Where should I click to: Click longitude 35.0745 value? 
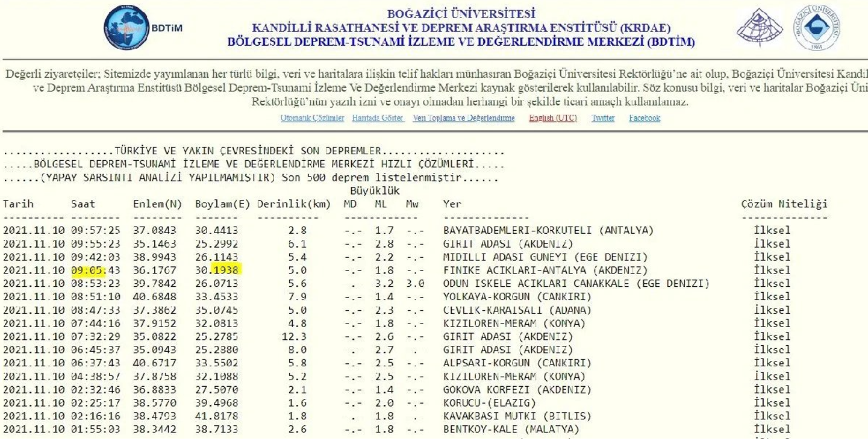tap(216, 310)
